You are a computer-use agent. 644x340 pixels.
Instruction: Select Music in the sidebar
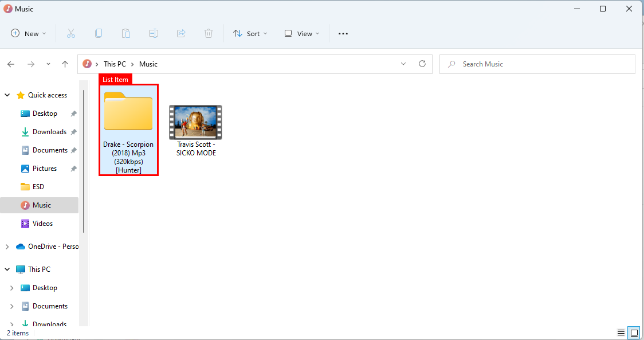tap(40, 205)
